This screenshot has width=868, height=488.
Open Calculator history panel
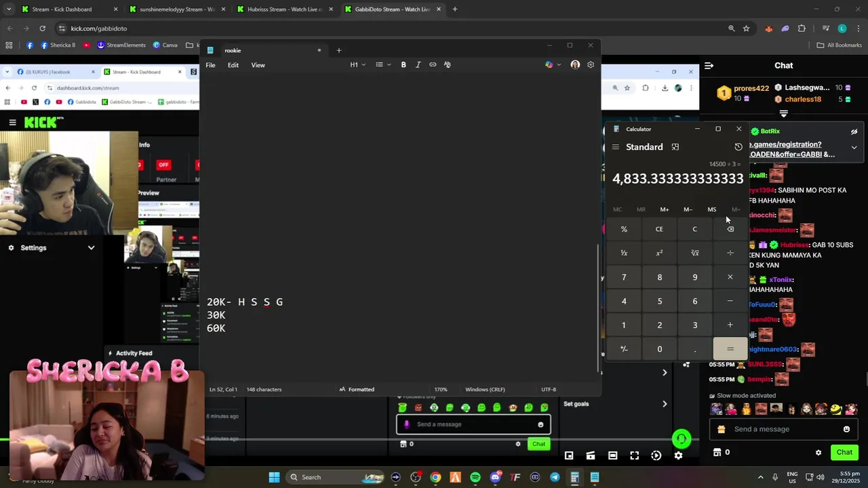click(738, 147)
